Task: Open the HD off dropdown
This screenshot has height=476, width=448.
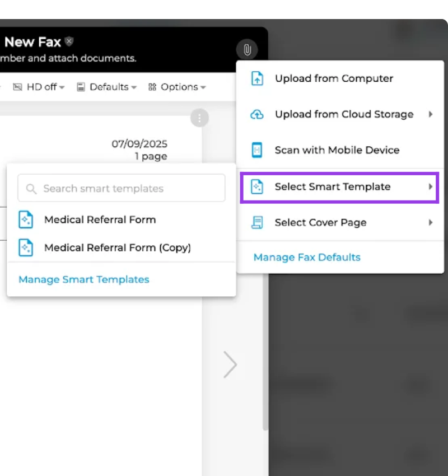Action: (39, 87)
